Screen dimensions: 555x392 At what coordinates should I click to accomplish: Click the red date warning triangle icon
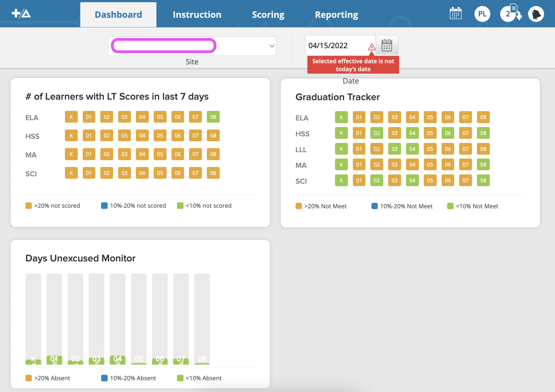[371, 47]
